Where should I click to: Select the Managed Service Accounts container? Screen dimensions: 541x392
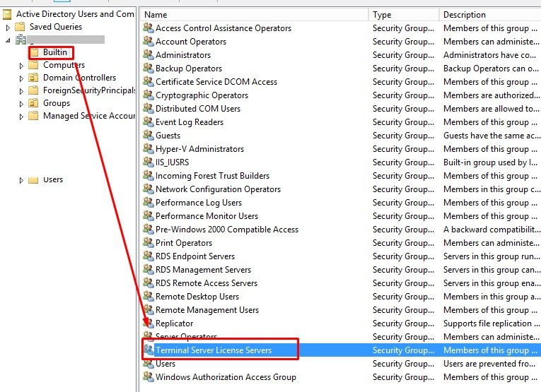pos(88,116)
